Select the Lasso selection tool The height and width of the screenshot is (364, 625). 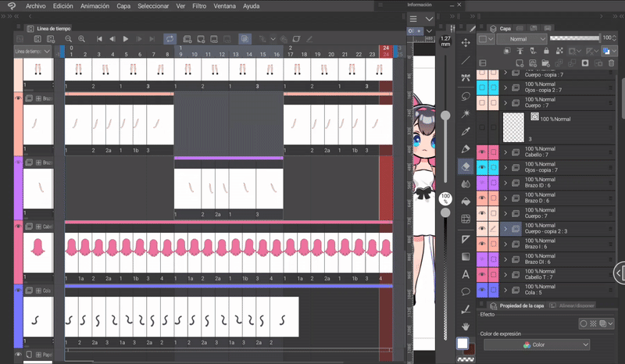pyautogui.click(x=466, y=96)
